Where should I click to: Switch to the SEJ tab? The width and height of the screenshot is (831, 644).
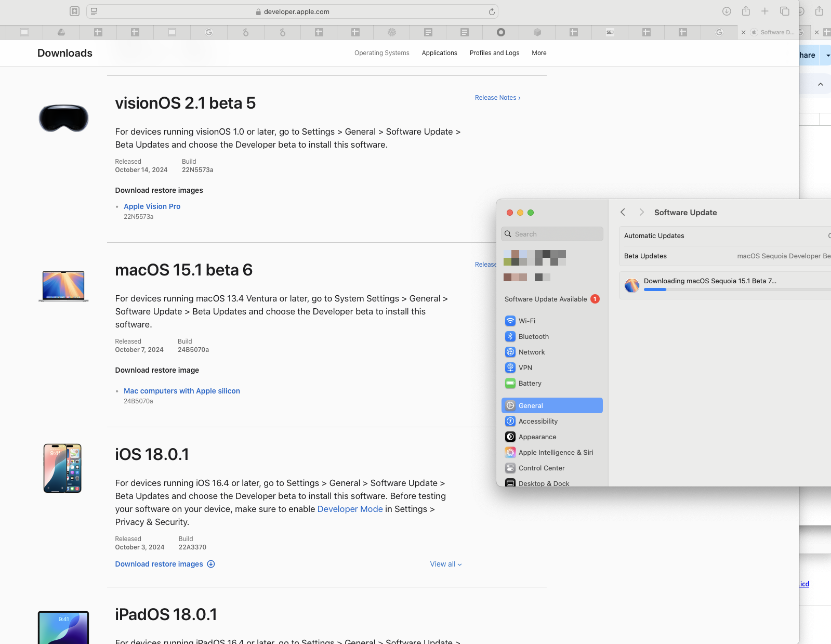click(610, 32)
